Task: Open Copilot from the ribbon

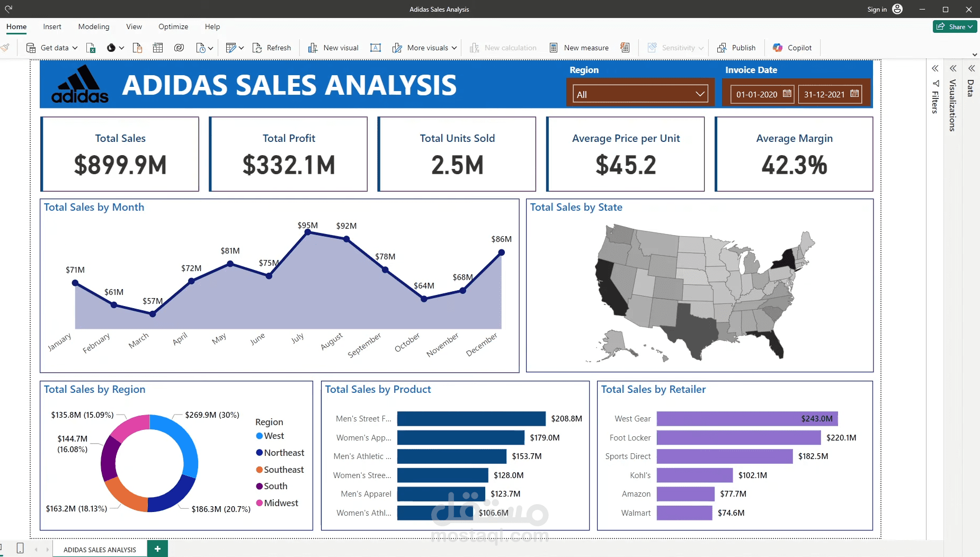Action: pyautogui.click(x=792, y=48)
